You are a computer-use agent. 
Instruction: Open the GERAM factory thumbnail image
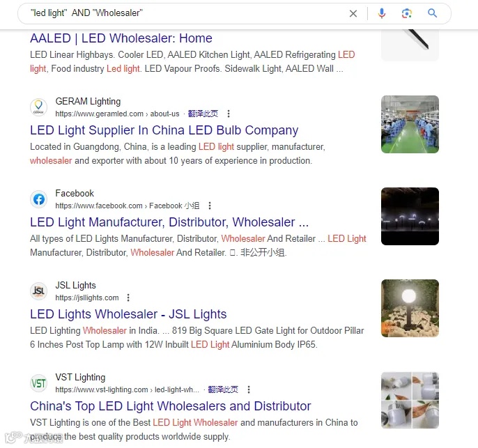(x=410, y=124)
